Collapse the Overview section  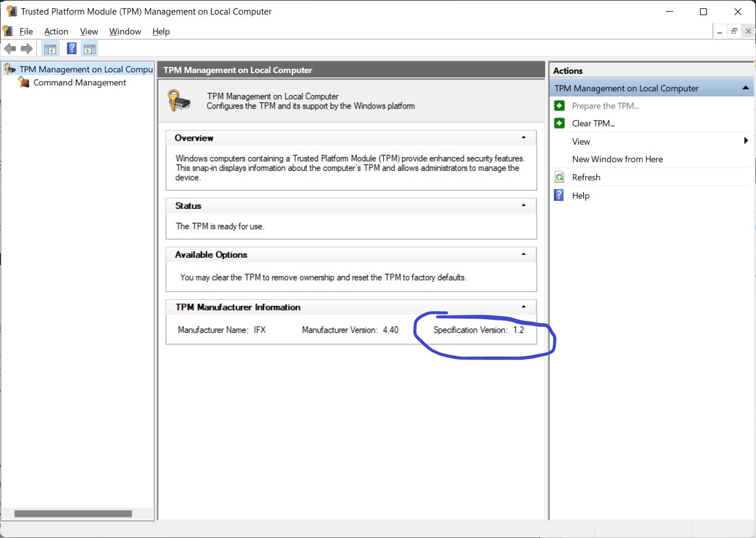(x=524, y=138)
